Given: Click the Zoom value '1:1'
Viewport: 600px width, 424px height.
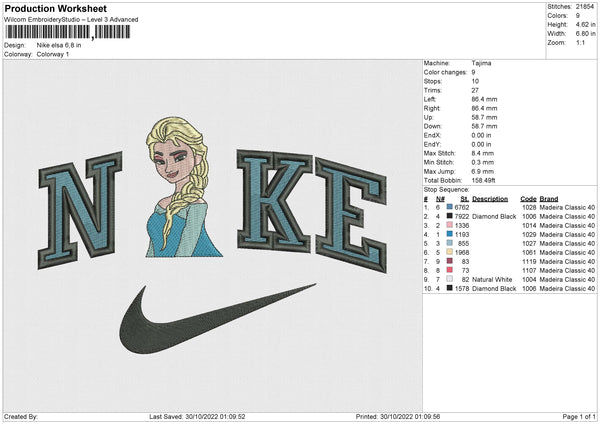Looking at the screenshot, I should (580, 42).
